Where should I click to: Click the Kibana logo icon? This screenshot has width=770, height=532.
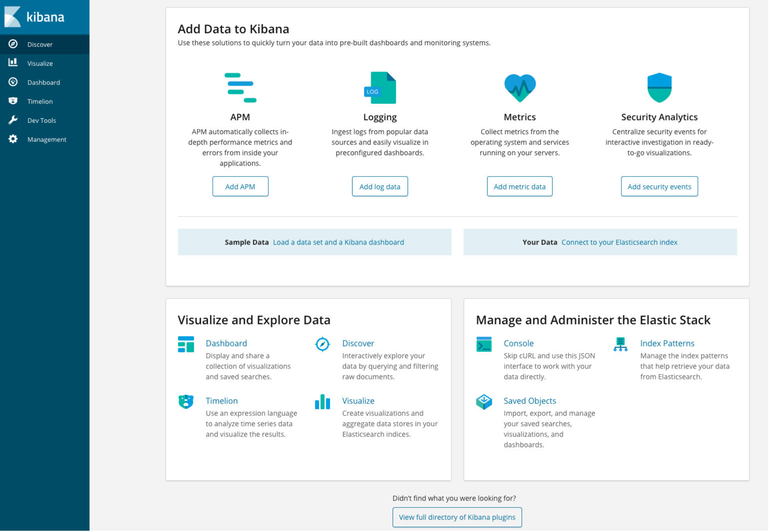[12, 17]
